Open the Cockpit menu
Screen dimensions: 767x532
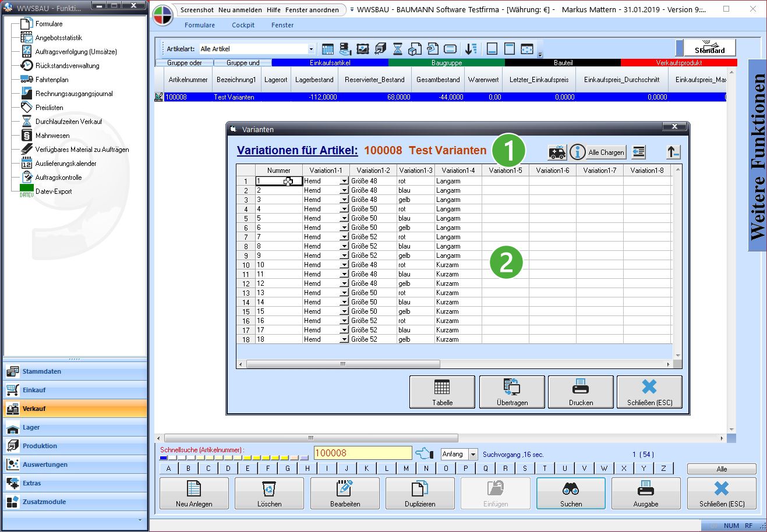tap(243, 25)
